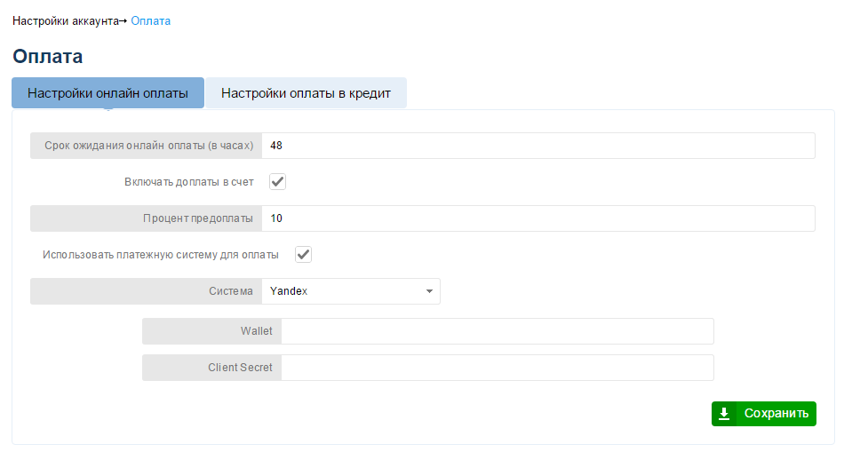The height and width of the screenshot is (468, 868).
Task: Click into the Client Secret input field
Action: (x=498, y=368)
